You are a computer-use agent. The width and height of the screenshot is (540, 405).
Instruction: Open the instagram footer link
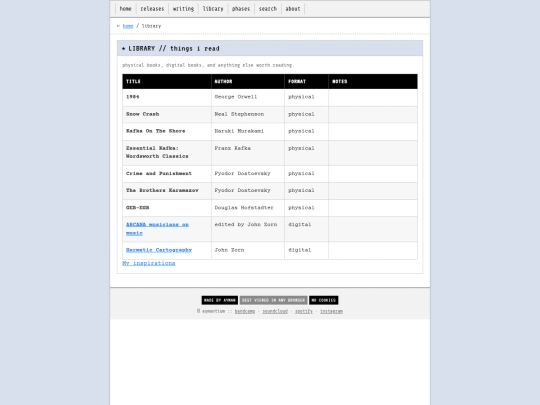click(x=331, y=311)
